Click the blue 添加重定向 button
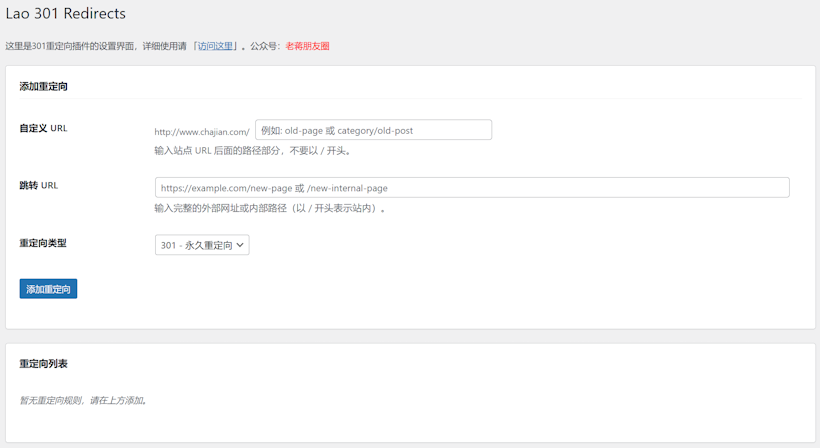Screen dimensions: 820x448 (48, 289)
